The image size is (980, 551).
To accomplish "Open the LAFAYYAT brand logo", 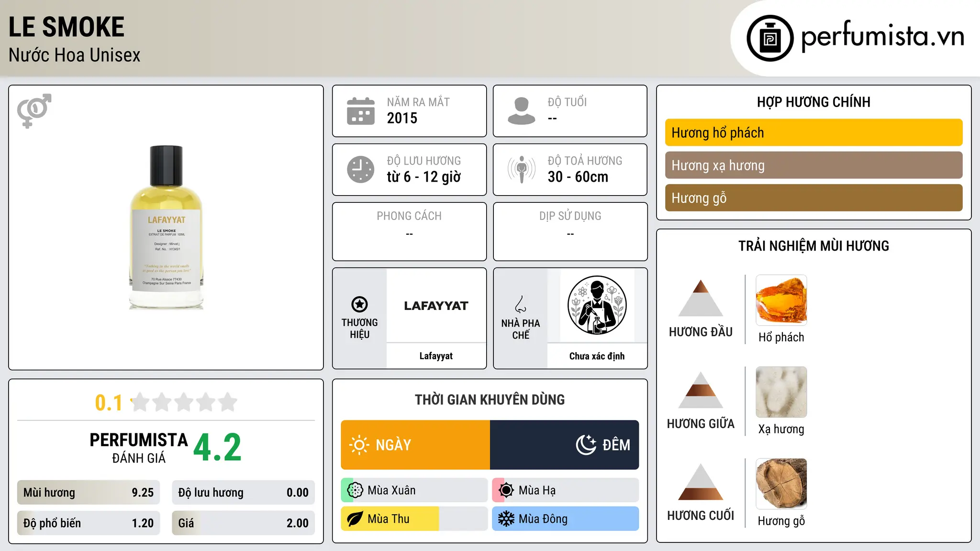I will coord(436,306).
